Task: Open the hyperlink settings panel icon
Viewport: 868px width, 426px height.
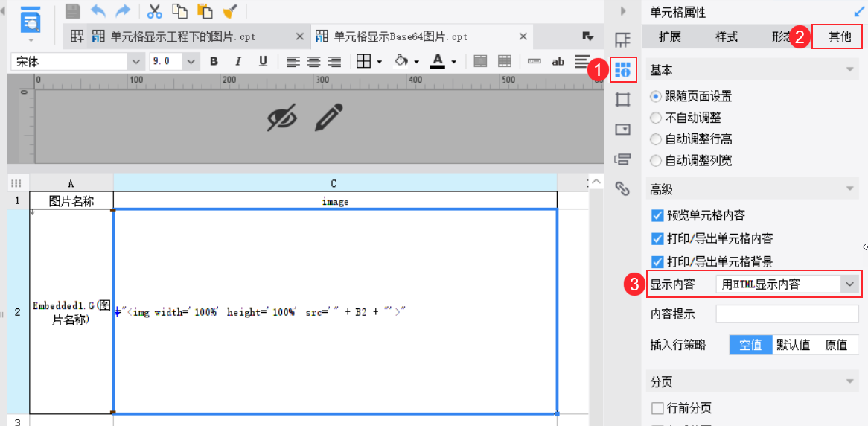Action: pos(622,188)
